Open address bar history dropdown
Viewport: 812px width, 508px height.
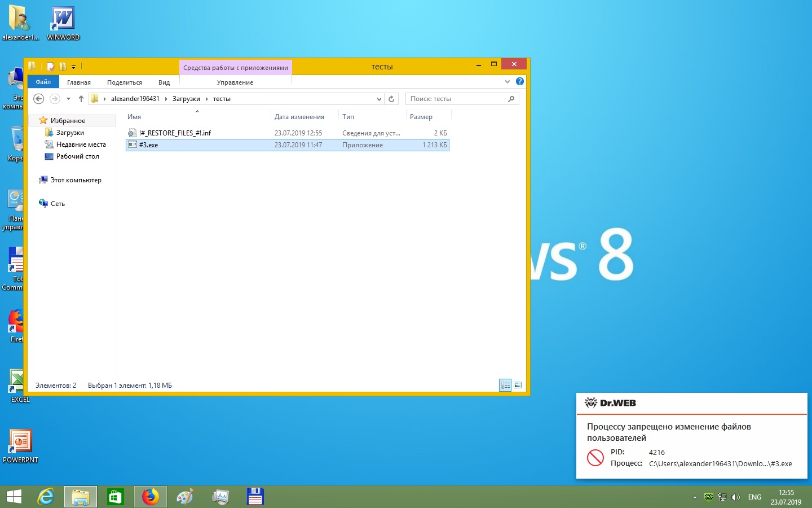pyautogui.click(x=379, y=99)
